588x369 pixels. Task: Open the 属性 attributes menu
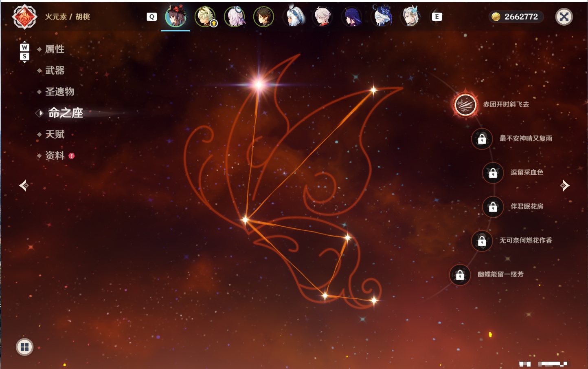[55, 49]
